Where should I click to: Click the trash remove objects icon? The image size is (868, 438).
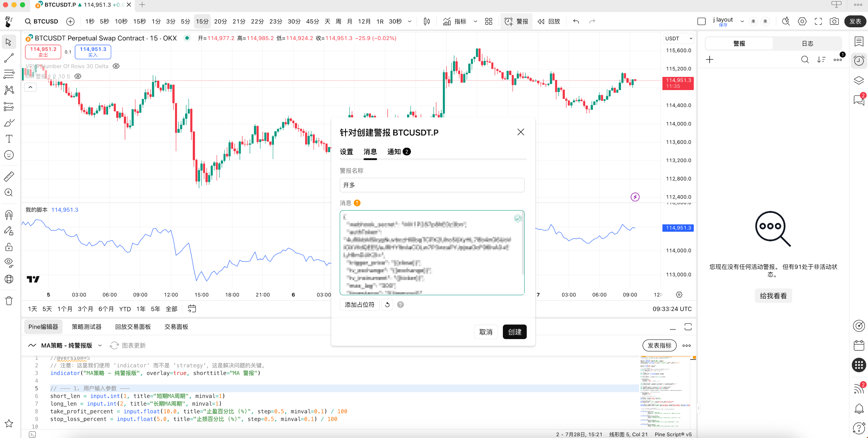[9, 301]
